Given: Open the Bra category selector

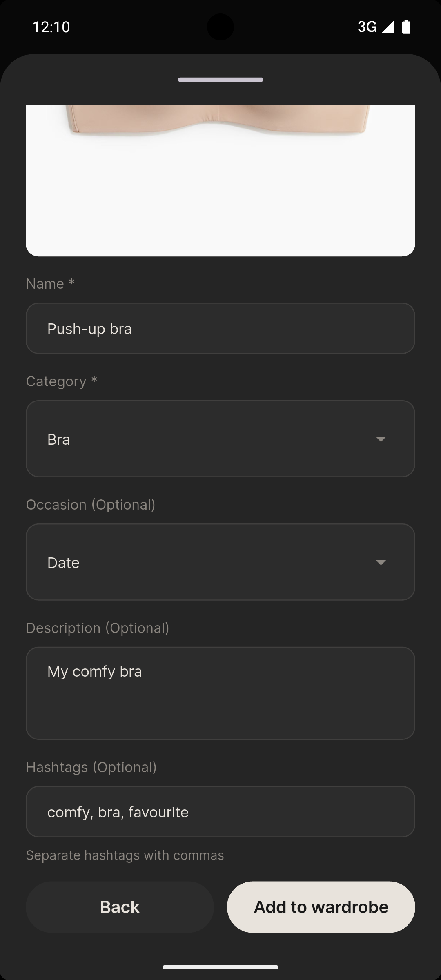Looking at the screenshot, I should click(x=220, y=439).
